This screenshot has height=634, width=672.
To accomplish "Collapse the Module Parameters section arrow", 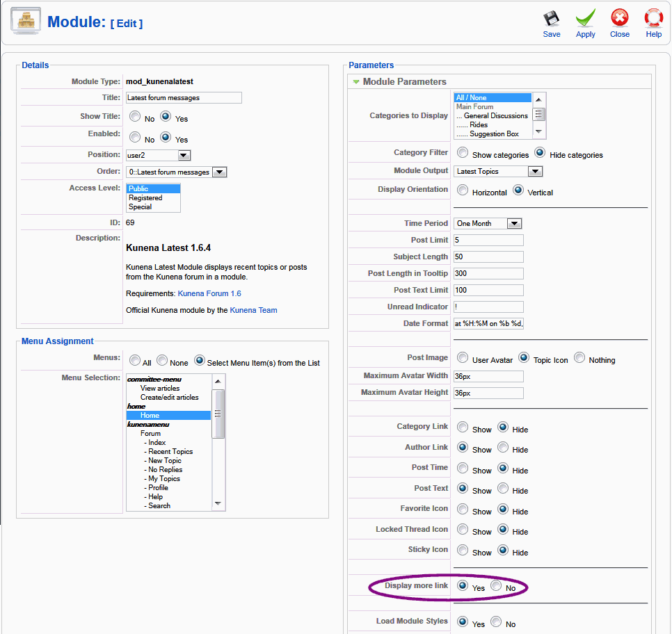I will point(356,82).
